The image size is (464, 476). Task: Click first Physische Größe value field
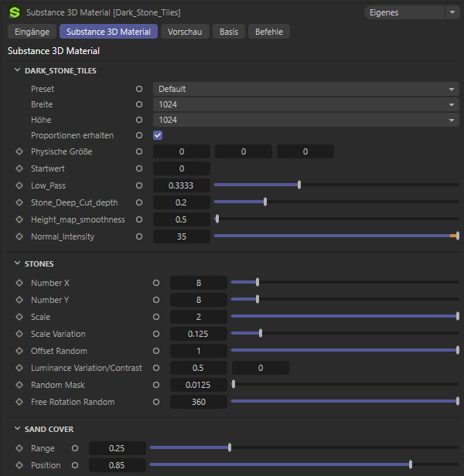pos(182,151)
